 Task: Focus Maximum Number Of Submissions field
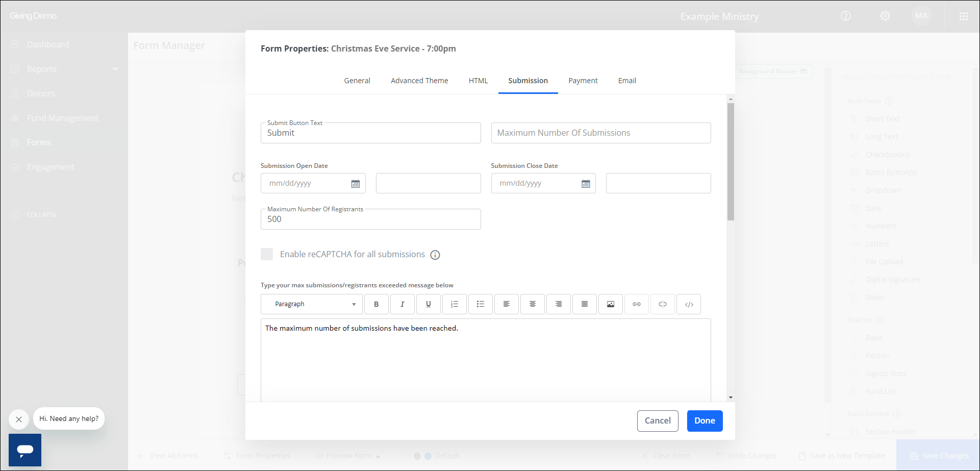(x=601, y=133)
